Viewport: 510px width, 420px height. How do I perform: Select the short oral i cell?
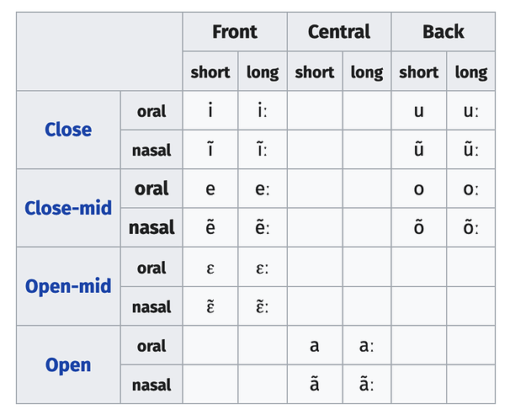[210, 110]
